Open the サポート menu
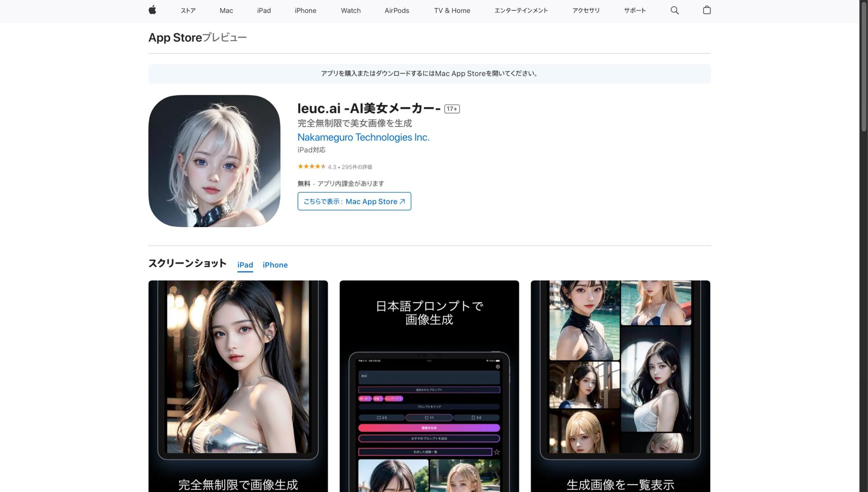Image resolution: width=868 pixels, height=492 pixels. [634, 10]
